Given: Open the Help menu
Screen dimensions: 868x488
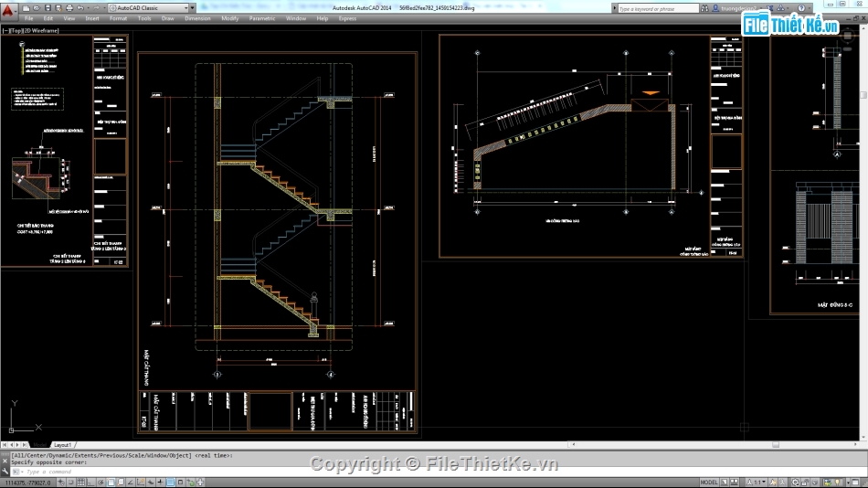Looking at the screenshot, I should (x=323, y=18).
